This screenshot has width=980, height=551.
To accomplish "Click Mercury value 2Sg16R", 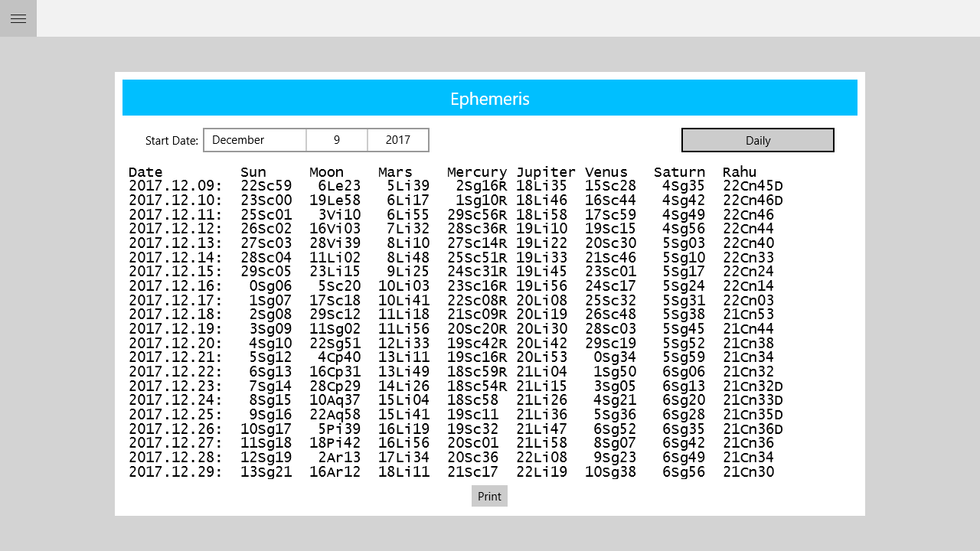I will (x=482, y=186).
